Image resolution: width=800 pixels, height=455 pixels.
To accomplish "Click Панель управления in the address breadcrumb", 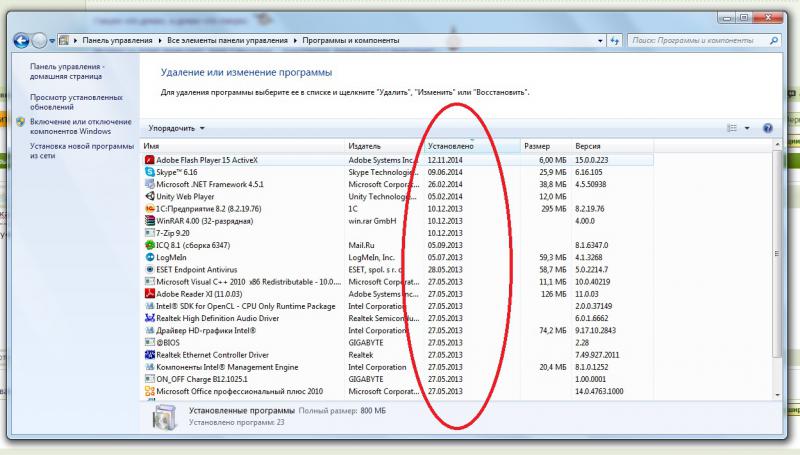I will pyautogui.click(x=110, y=40).
